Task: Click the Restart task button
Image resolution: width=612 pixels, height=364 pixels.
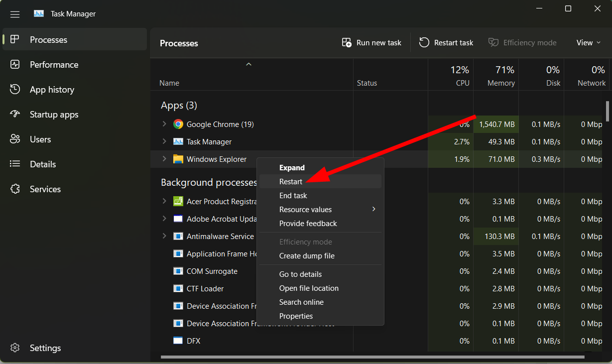Action: 446,43
